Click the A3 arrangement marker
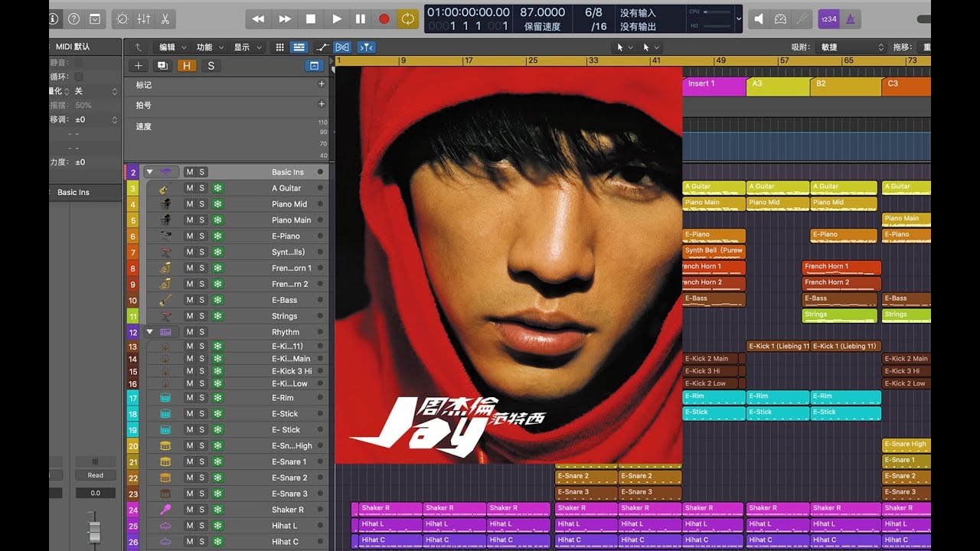The height and width of the screenshot is (551, 980). point(778,86)
